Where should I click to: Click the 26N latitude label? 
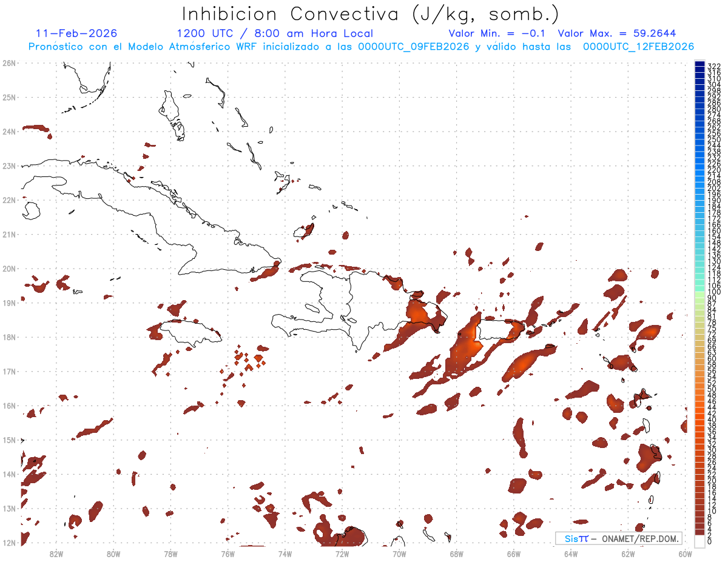pos(8,63)
